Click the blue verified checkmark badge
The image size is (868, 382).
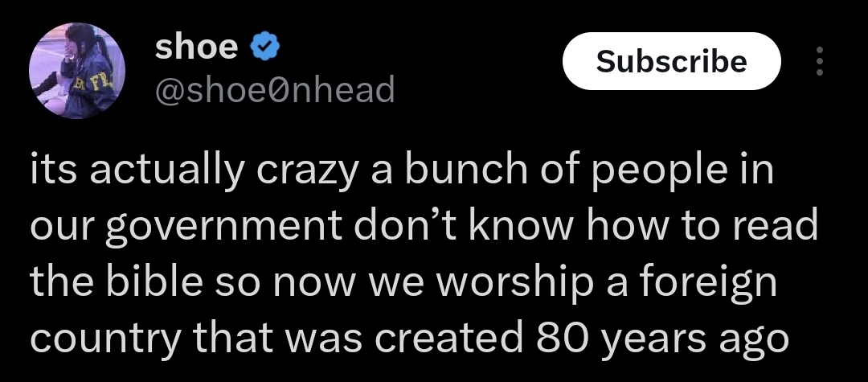pos(267,49)
